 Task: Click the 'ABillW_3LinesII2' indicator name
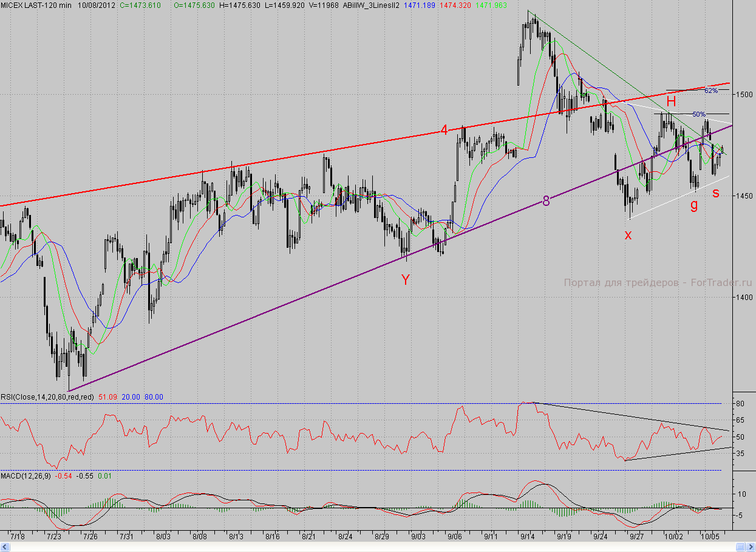point(370,4)
